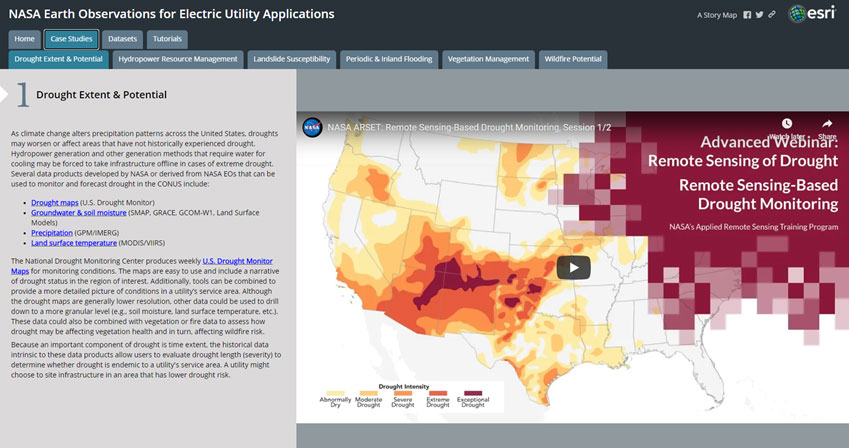
Task: Follow the Land surface temperature link
Action: (x=74, y=243)
